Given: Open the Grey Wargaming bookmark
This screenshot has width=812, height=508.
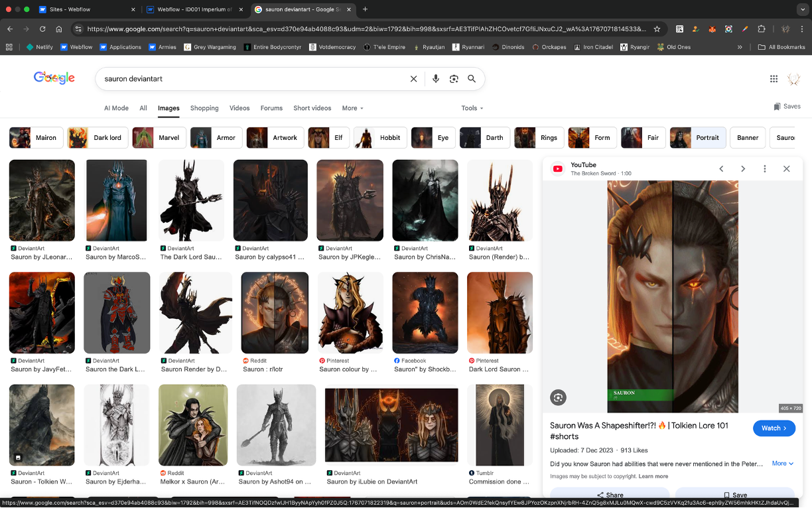Looking at the screenshot, I should [210, 47].
